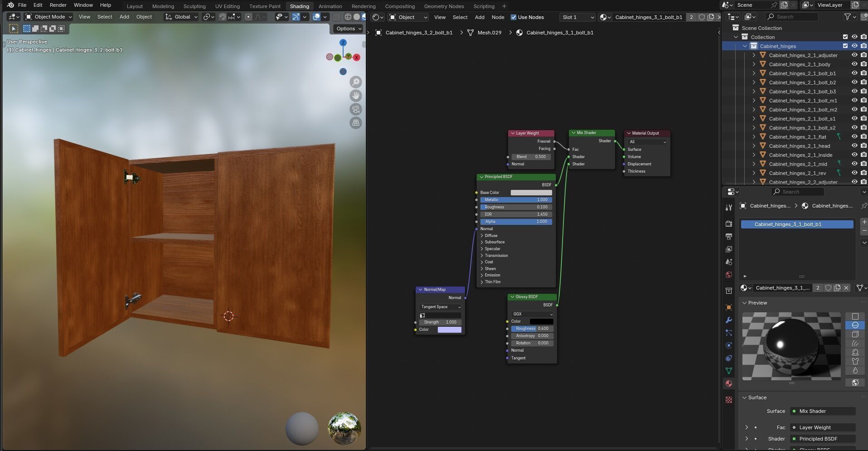Unlink material with X button in properties
The width and height of the screenshot is (868, 451).
[x=846, y=288]
